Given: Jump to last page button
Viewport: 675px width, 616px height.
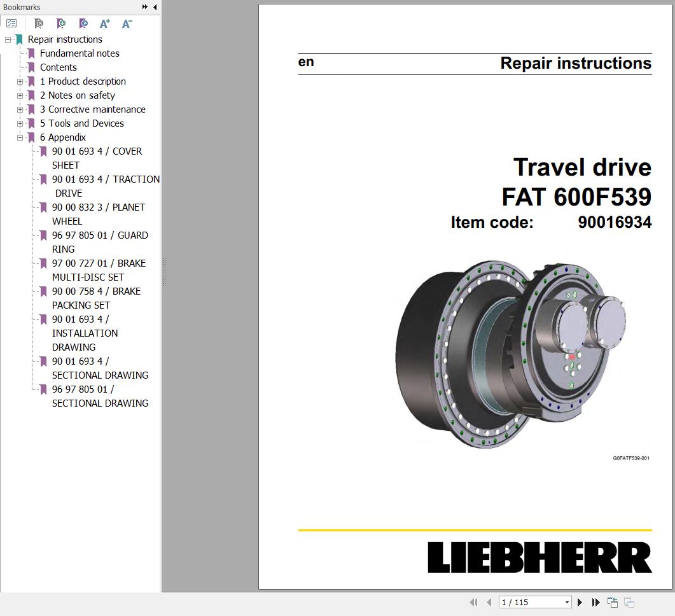Looking at the screenshot, I should pos(595,602).
